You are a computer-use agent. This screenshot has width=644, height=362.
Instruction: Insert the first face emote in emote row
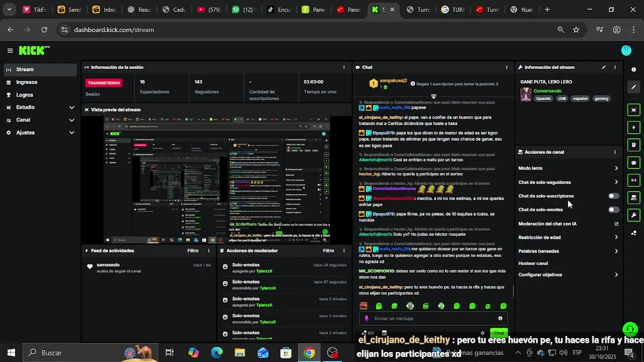(364, 306)
